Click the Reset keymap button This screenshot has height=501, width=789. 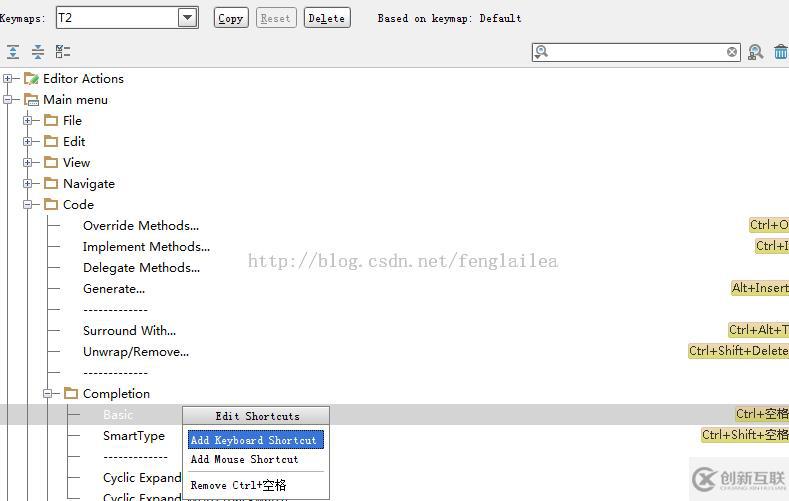click(x=276, y=18)
